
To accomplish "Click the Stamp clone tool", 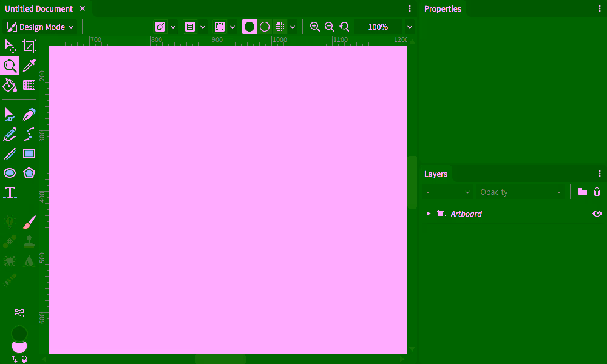I will (29, 241).
